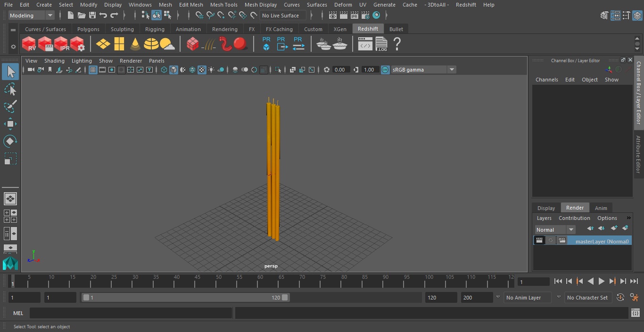Toggle wireframe shading cube icon

tap(164, 70)
